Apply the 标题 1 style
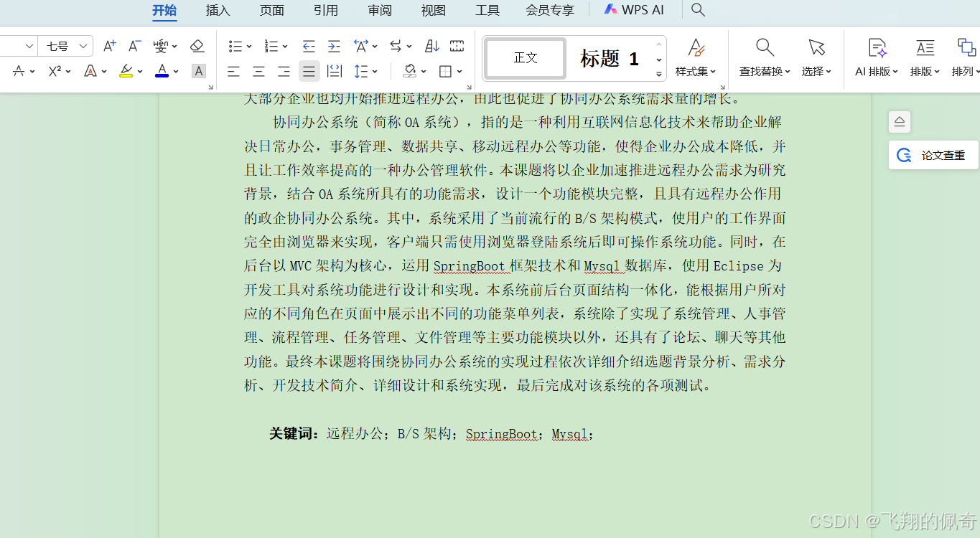Image resolution: width=980 pixels, height=538 pixels. (x=610, y=58)
